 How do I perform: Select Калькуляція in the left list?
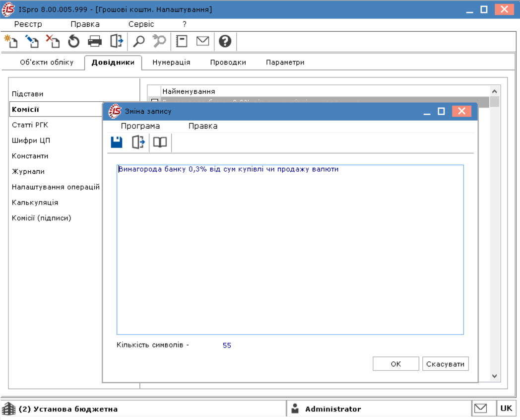[35, 203]
